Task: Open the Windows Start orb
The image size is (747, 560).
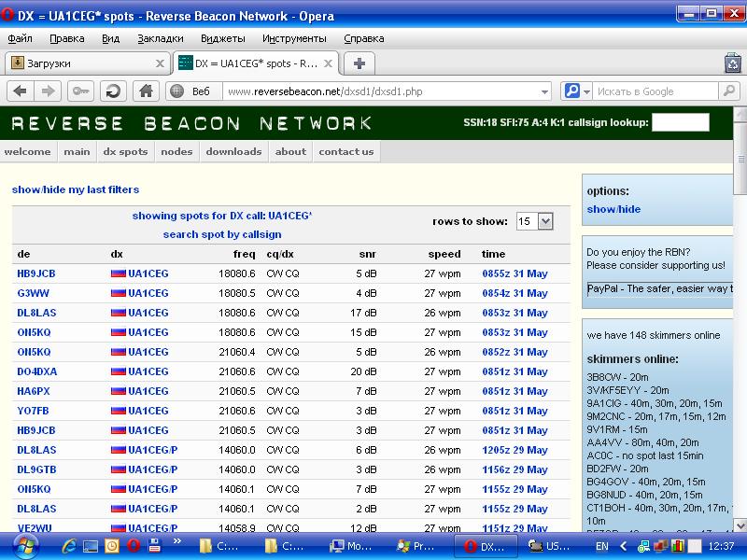Action: click(25, 546)
